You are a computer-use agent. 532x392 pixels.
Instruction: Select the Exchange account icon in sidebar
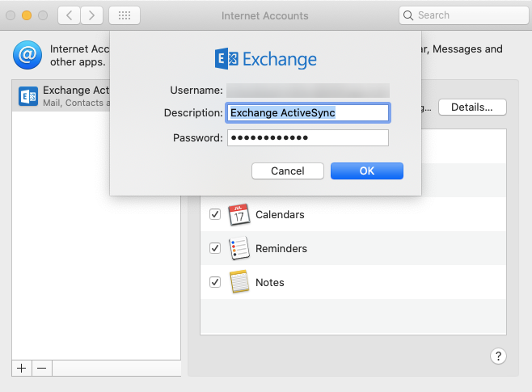28,96
